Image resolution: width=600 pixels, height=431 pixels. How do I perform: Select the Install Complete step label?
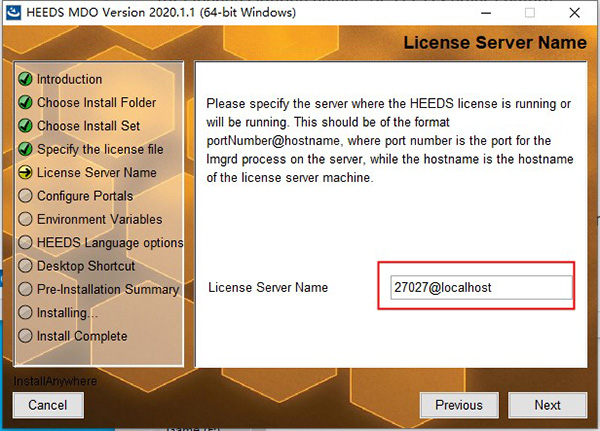click(82, 336)
